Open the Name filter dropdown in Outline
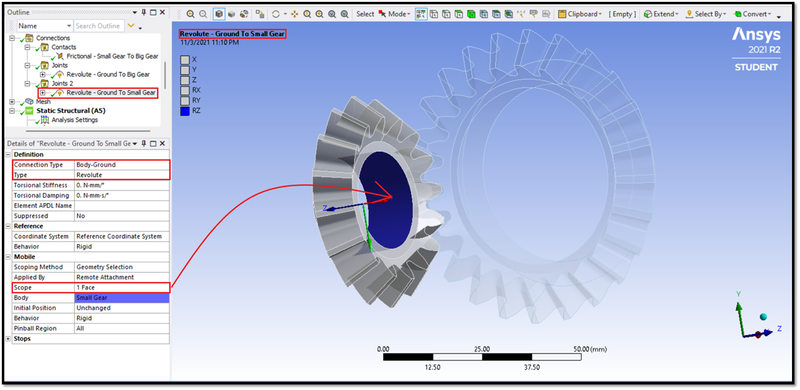The width and height of the screenshot is (800, 390). [x=45, y=26]
